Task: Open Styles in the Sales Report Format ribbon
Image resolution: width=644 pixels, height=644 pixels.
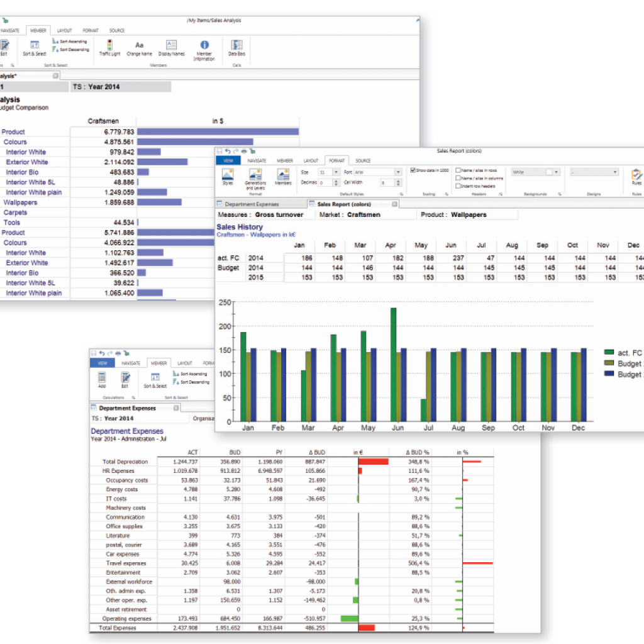Action: click(x=228, y=175)
